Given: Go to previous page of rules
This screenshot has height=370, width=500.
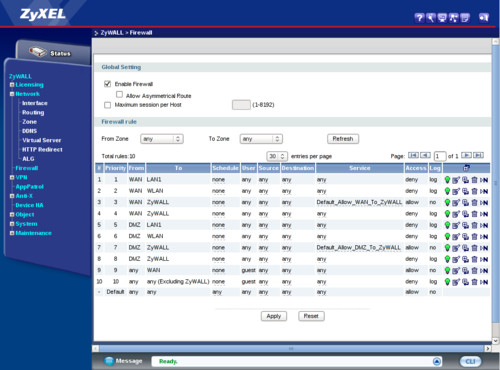Looking at the screenshot, I should (425, 155).
